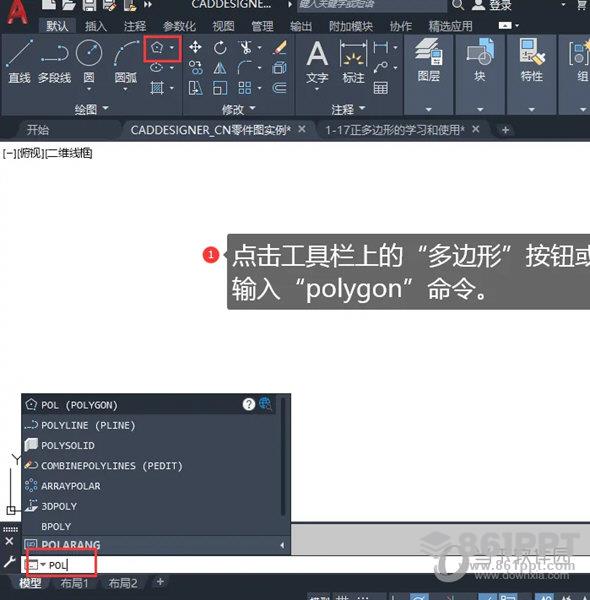Expand the Draw (绘图) panel
The image size is (590, 600).
coord(91,109)
